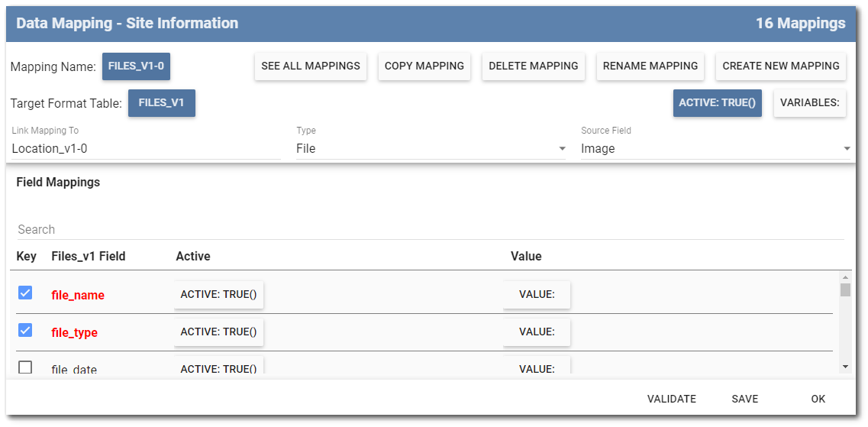Click the OK button
The image size is (868, 427).
pos(818,399)
